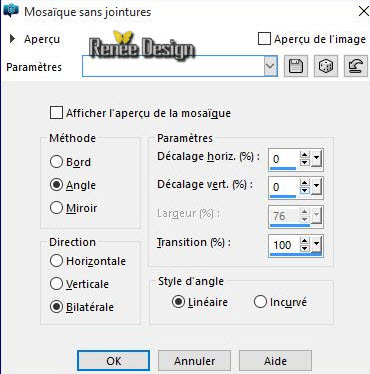Click the Décalage vert. value field
This screenshot has height=374, width=370.
pyautogui.click(x=283, y=187)
